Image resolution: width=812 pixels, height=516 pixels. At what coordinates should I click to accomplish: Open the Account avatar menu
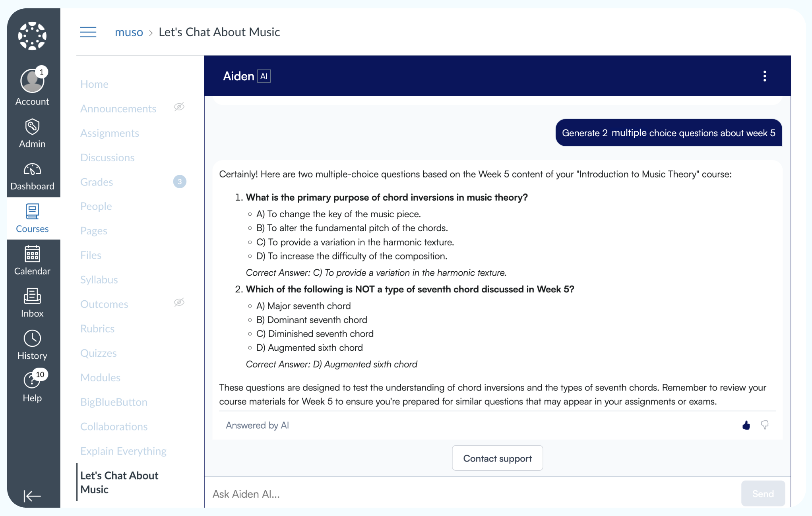click(32, 81)
